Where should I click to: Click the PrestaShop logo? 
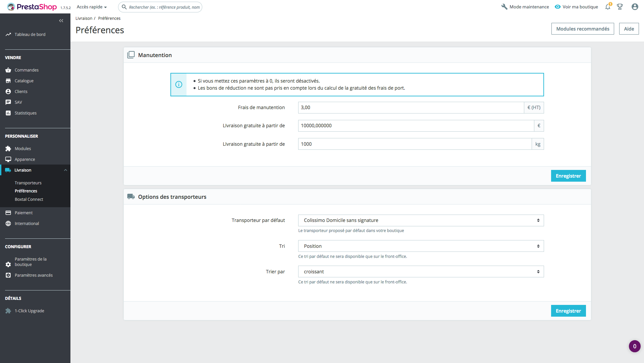tap(32, 7)
